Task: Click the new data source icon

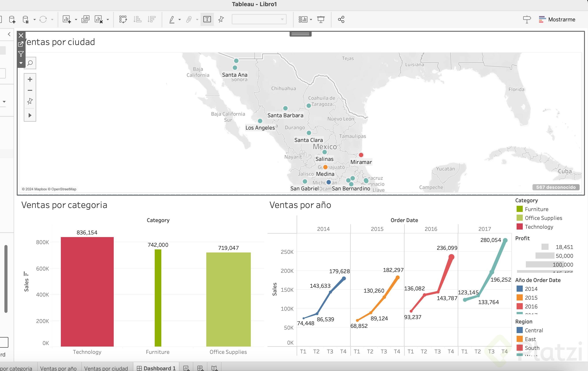Action: [12, 19]
